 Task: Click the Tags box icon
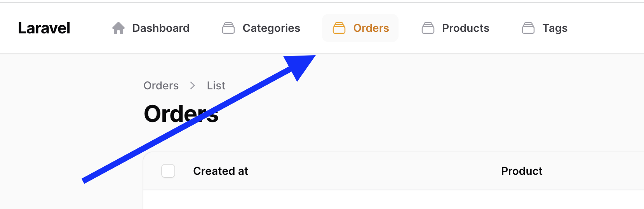click(x=528, y=28)
